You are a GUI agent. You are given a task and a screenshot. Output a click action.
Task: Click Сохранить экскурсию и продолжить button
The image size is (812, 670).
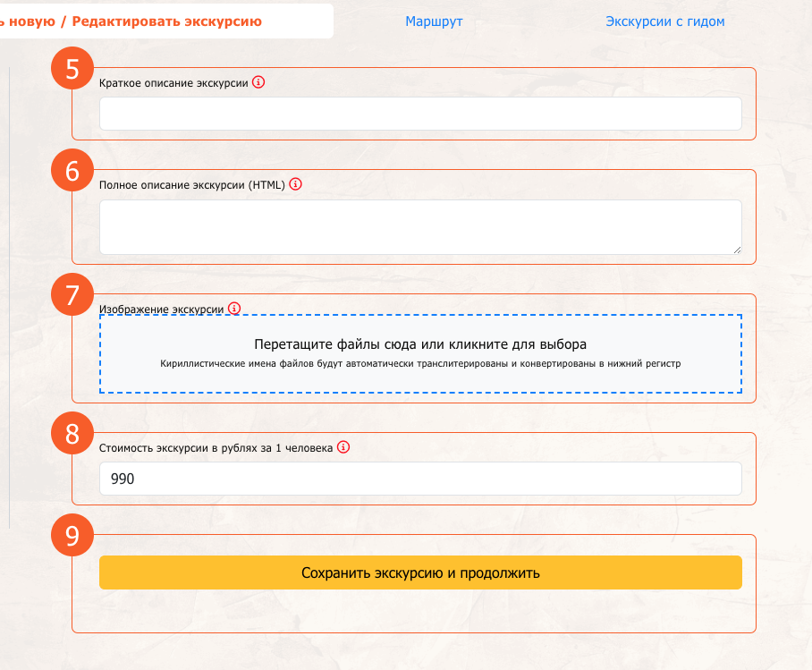(x=420, y=572)
